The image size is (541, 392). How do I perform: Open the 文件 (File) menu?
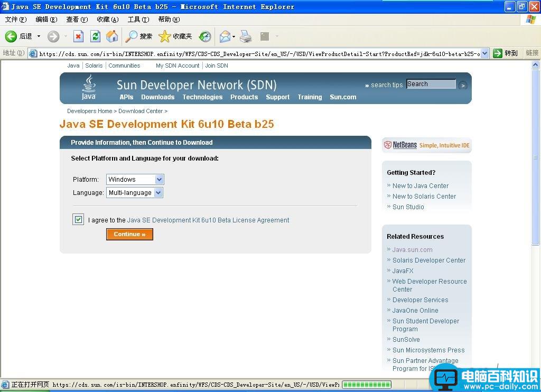click(15, 20)
